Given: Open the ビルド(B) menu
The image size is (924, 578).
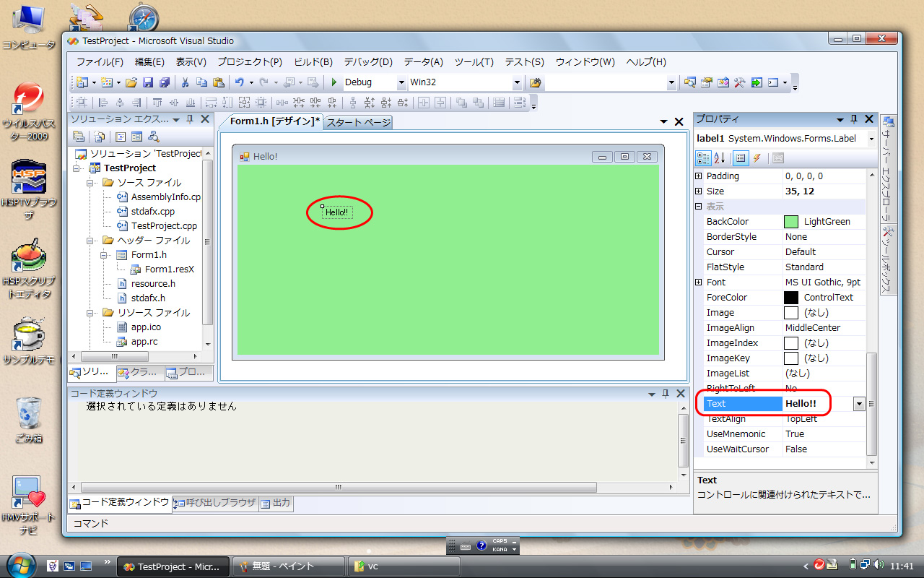Looking at the screenshot, I should 313,62.
